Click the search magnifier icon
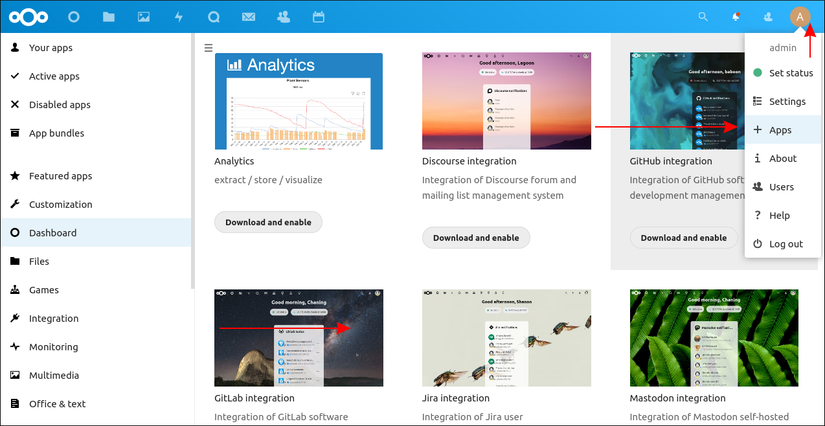 pyautogui.click(x=703, y=17)
